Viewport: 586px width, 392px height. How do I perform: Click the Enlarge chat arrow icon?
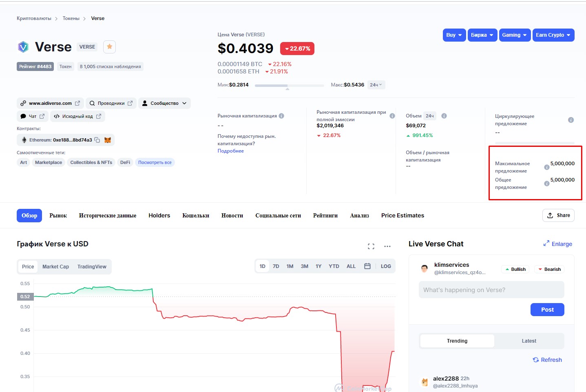[x=546, y=244]
